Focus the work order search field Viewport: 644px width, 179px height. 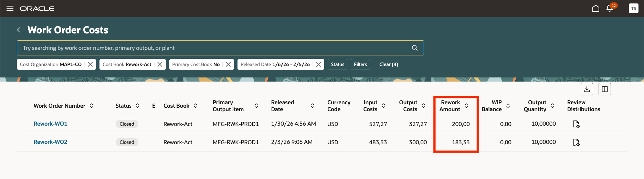tap(213, 48)
